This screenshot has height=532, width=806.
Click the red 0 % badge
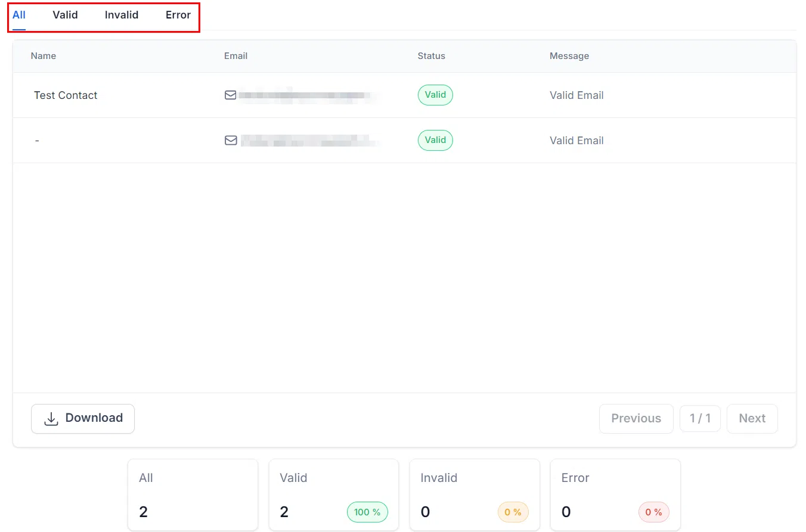(x=653, y=512)
